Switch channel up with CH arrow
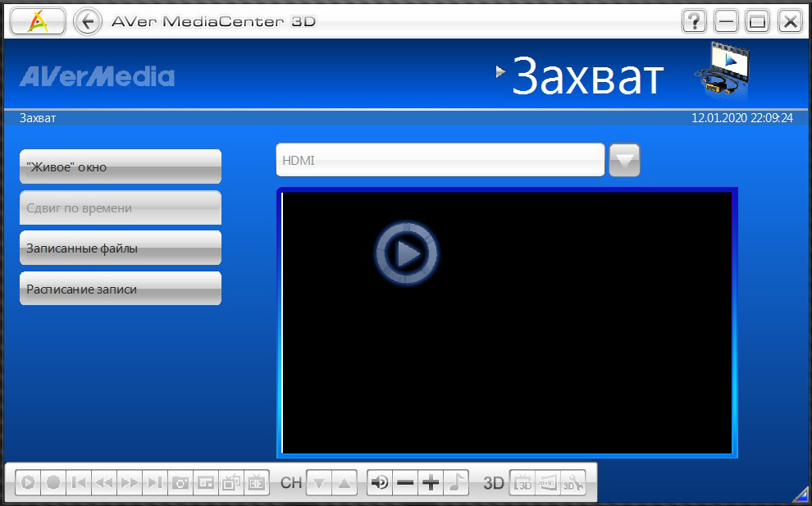Screen dimensions: 812x506 [344, 483]
